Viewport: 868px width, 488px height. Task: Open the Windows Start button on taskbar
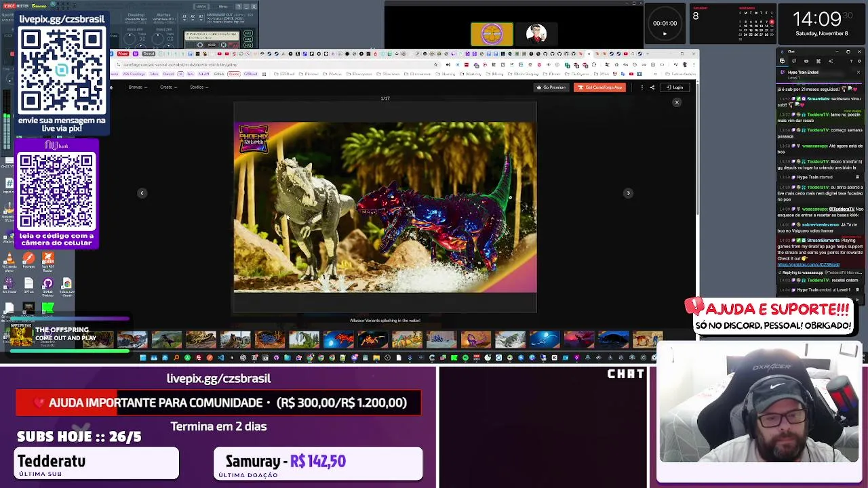143,357
